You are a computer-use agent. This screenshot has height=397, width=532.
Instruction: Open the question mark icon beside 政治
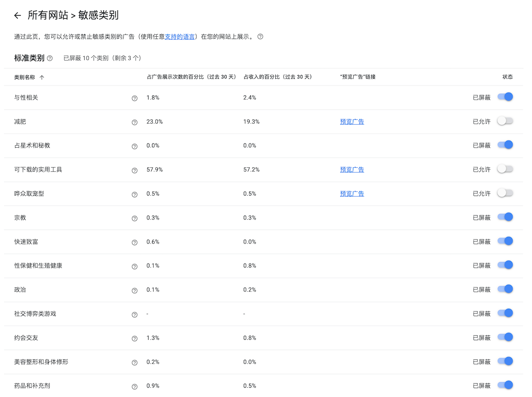click(x=134, y=290)
